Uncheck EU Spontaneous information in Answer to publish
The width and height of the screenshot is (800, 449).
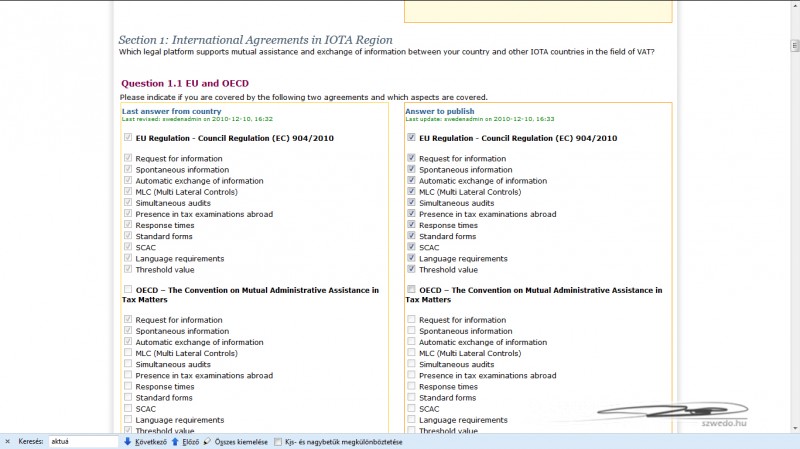412,170
